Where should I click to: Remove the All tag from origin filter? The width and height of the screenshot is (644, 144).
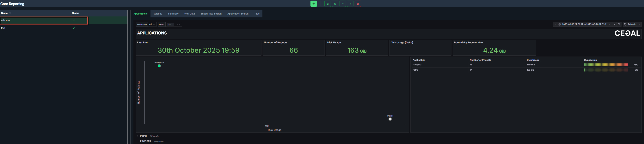tap(172, 25)
